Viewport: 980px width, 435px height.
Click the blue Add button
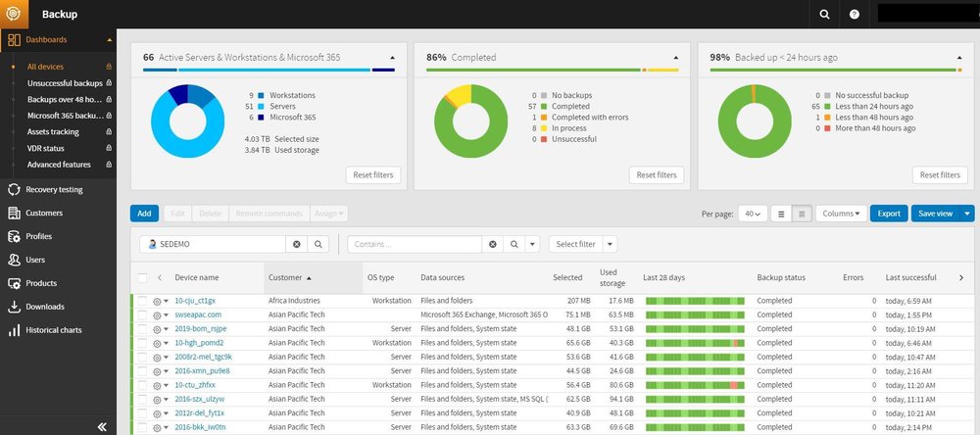click(144, 214)
